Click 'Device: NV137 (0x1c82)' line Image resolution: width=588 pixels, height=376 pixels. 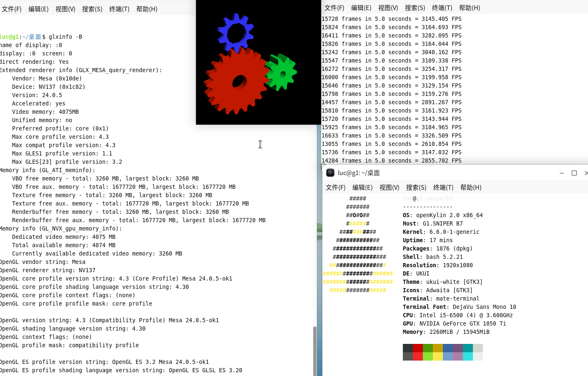coord(48,87)
